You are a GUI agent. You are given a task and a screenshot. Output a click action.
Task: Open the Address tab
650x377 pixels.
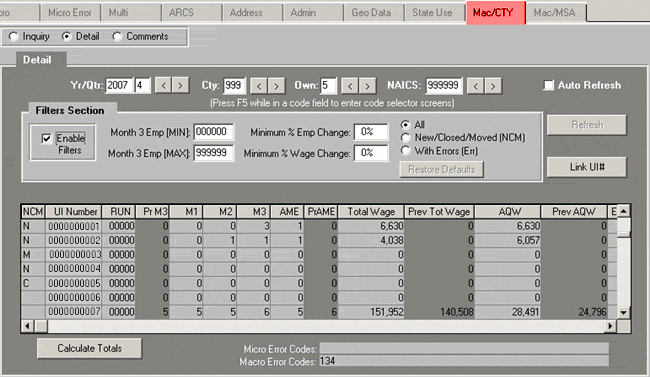(x=252, y=13)
